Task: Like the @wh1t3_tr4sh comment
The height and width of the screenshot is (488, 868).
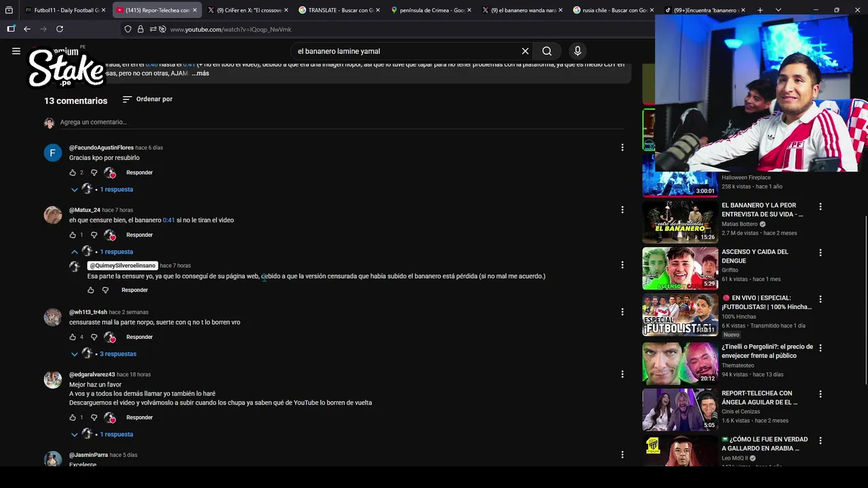Action: [73, 337]
